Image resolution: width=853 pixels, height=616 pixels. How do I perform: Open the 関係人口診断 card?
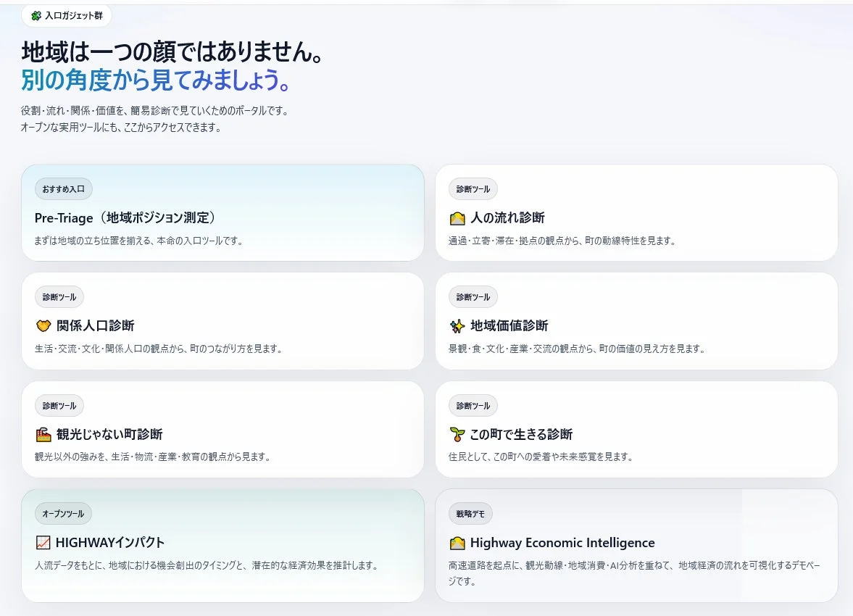click(x=222, y=321)
